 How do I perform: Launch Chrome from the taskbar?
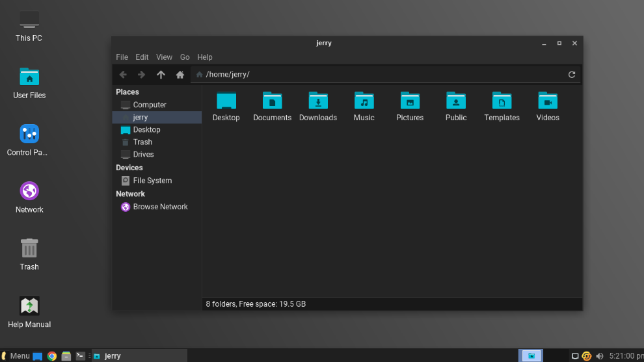point(52,356)
